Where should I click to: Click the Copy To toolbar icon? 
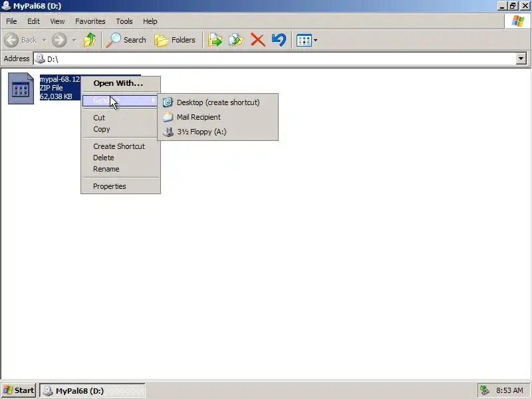pyautogui.click(x=236, y=40)
